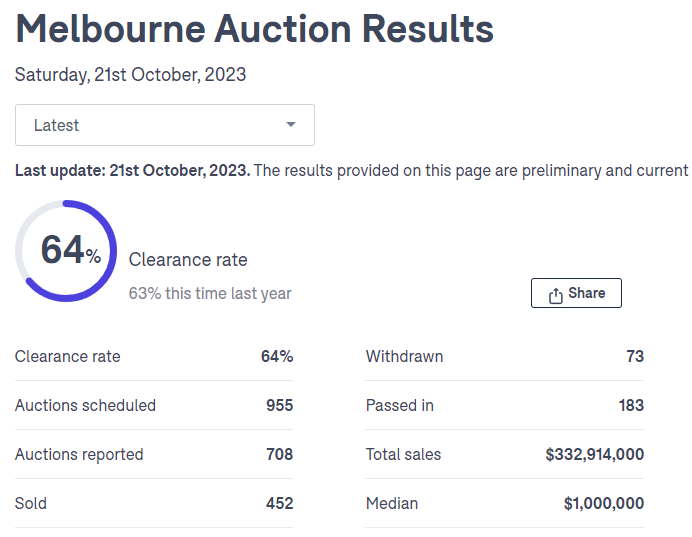The width and height of the screenshot is (692, 537).
Task: Click the Saturday, 21st October, 2023 date
Action: tap(130, 75)
